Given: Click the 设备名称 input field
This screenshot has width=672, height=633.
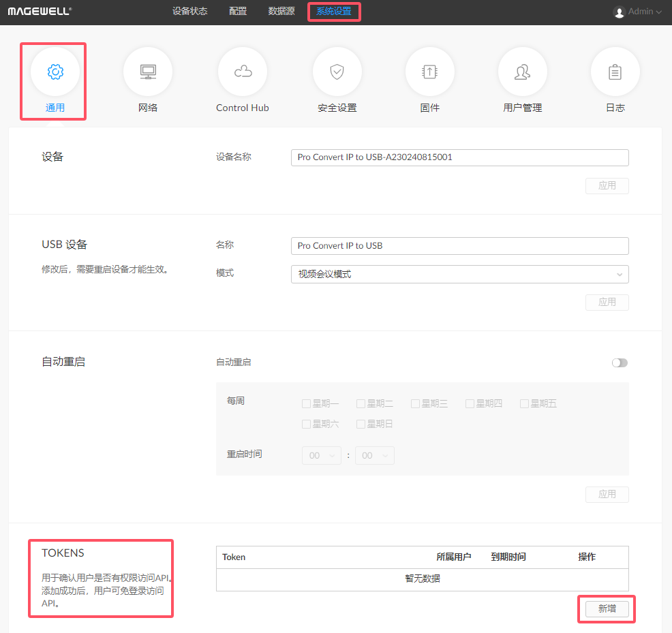Looking at the screenshot, I should (460, 157).
